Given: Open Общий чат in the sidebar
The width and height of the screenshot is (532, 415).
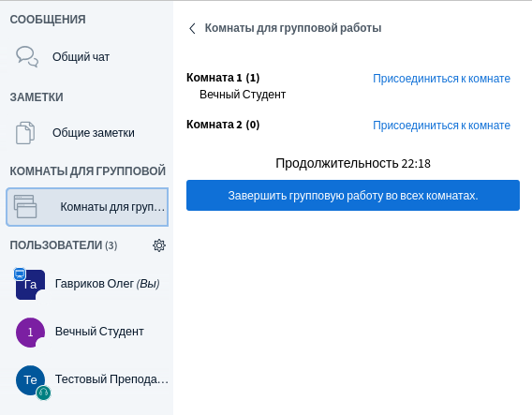Looking at the screenshot, I should click(87, 56).
